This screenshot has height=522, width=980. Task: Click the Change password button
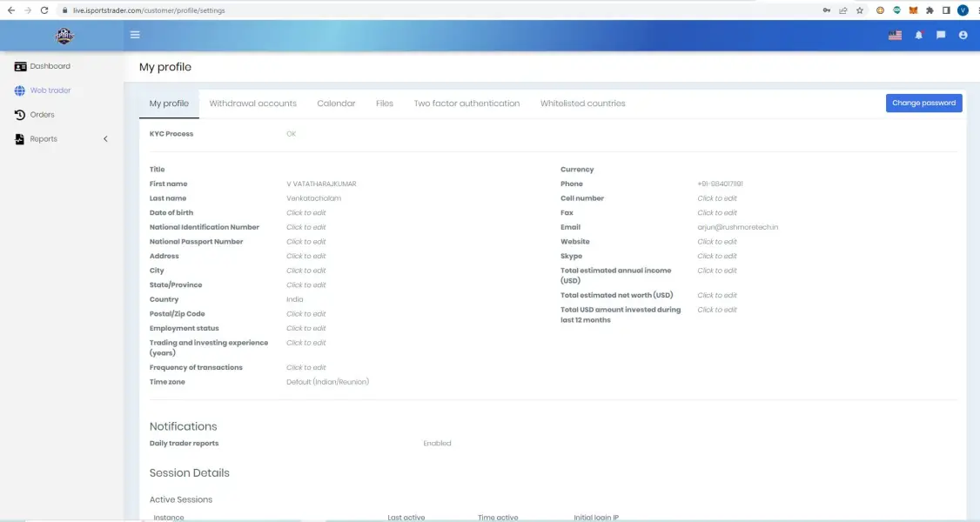click(923, 103)
